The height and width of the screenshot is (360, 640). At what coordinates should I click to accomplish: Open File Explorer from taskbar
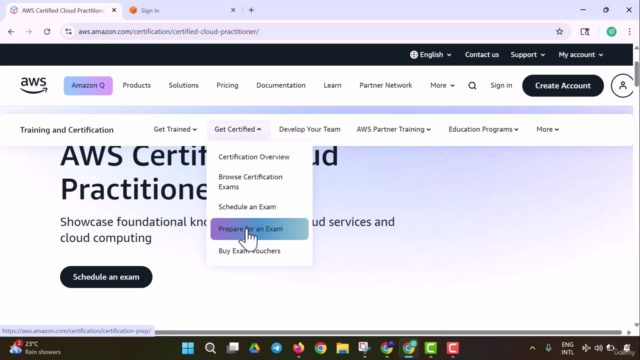342,348
